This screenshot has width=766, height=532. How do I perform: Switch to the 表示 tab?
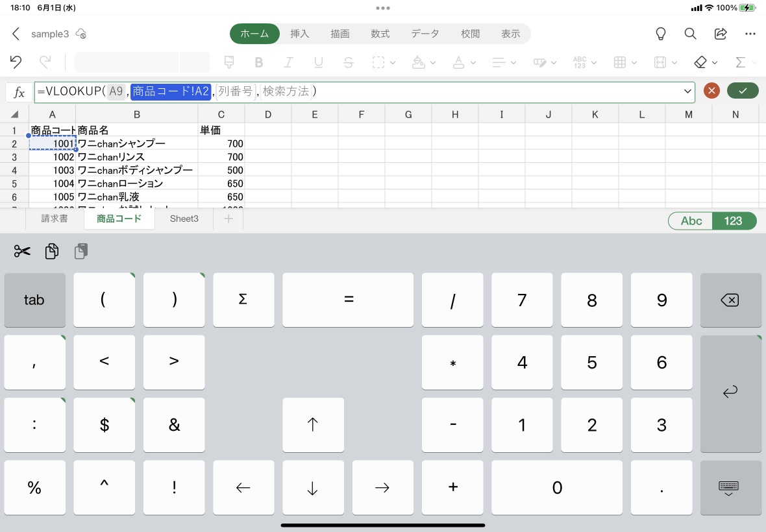pos(510,34)
